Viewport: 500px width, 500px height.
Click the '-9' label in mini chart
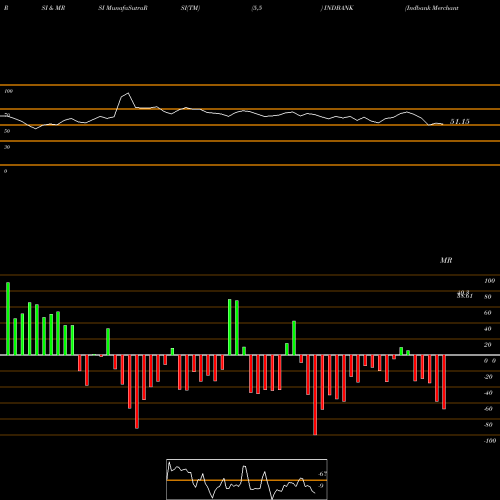320,486
